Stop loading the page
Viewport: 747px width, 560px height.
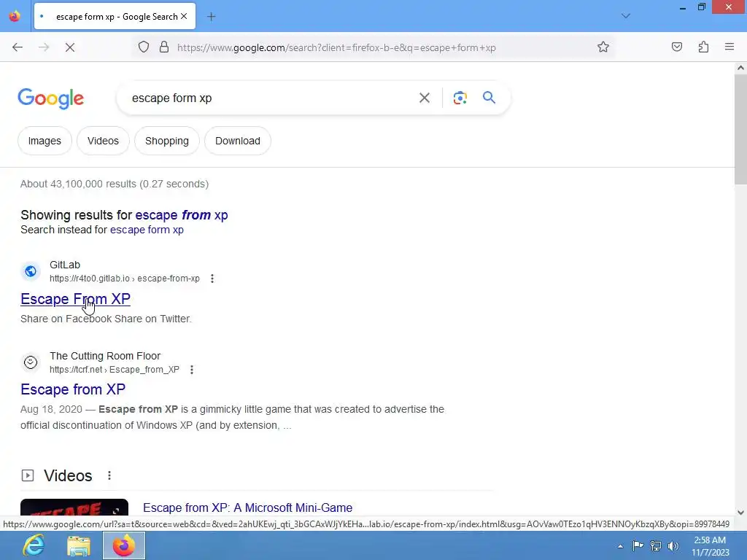70,47
